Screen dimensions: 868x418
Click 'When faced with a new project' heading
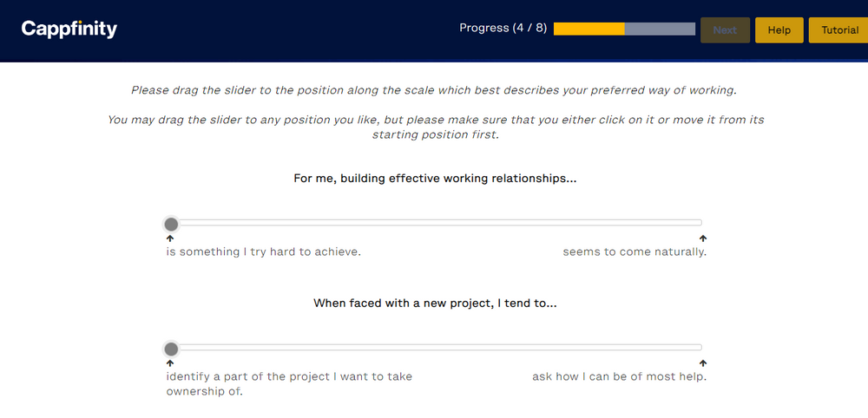coord(435,303)
